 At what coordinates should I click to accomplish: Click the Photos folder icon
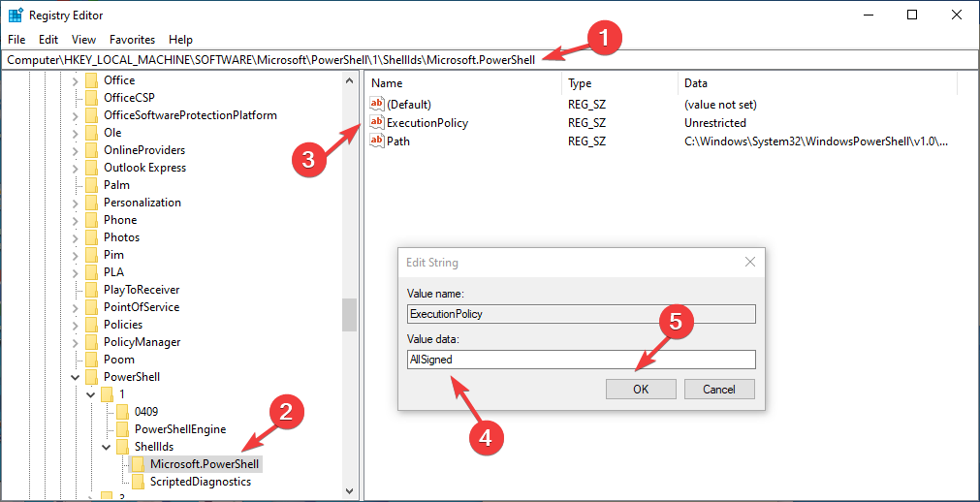point(92,237)
